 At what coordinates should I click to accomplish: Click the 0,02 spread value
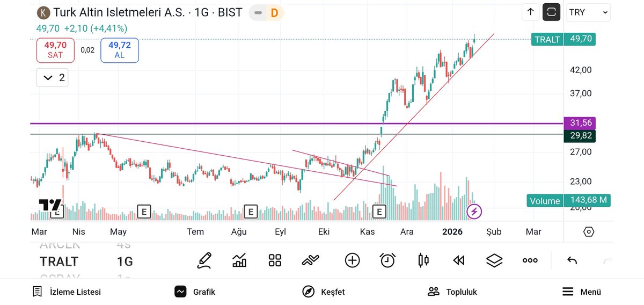(x=87, y=50)
